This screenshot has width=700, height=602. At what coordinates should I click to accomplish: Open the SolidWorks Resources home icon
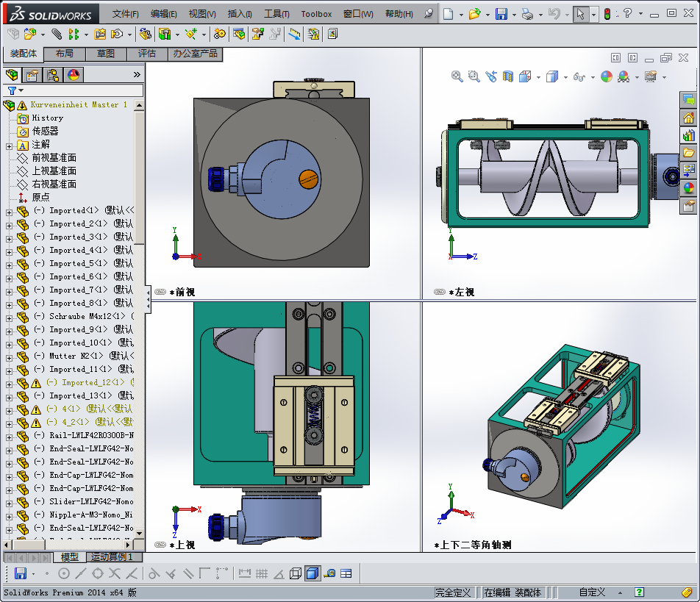tap(688, 118)
